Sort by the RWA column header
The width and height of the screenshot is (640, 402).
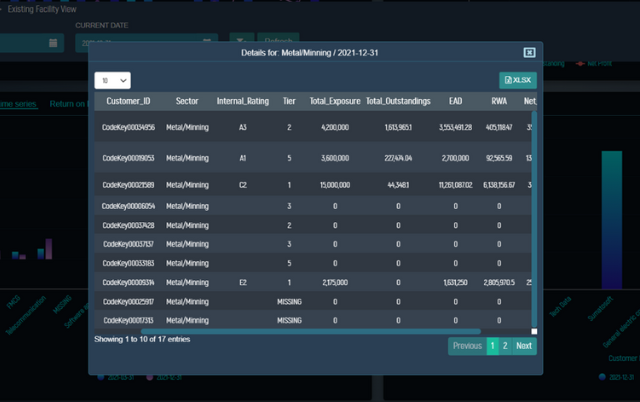click(498, 101)
